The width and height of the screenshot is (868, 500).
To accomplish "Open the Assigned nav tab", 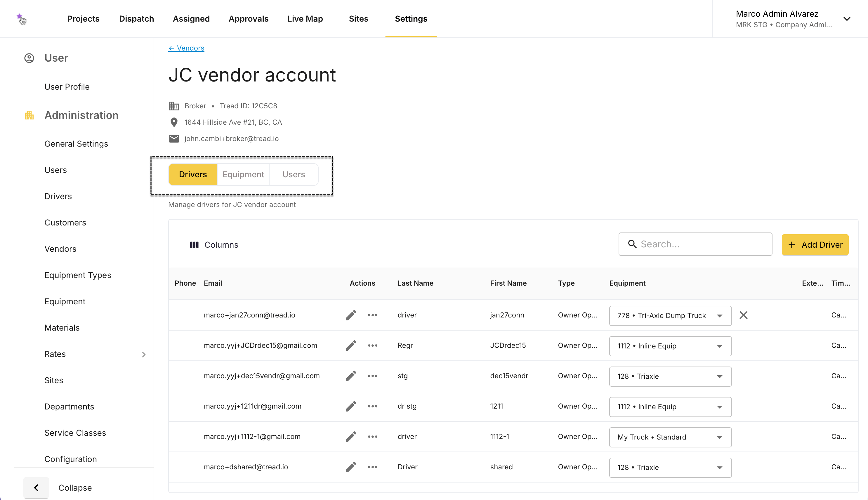I will click(191, 19).
